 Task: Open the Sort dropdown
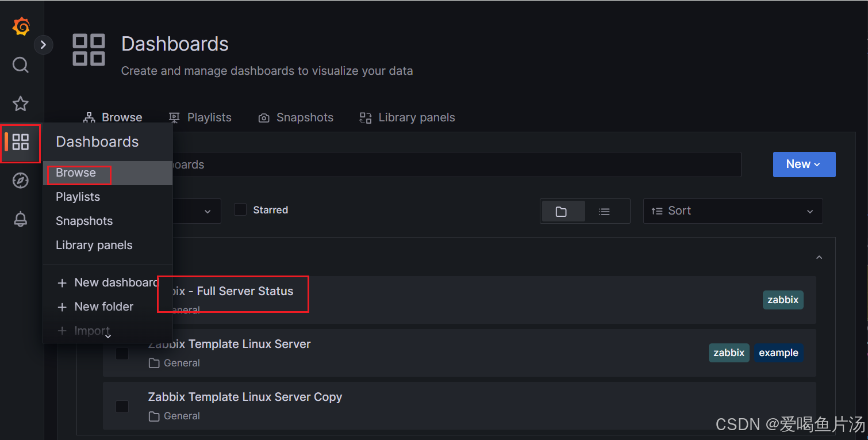click(733, 211)
